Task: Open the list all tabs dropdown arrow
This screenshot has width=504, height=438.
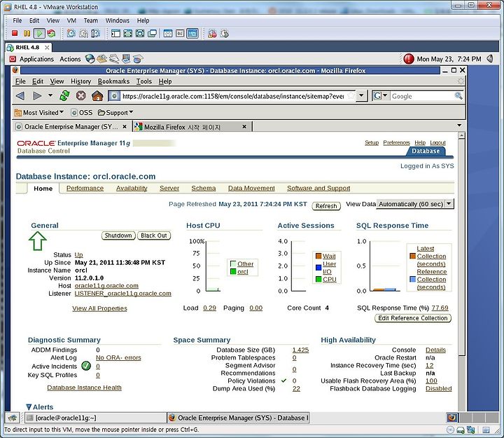Action: [x=459, y=125]
